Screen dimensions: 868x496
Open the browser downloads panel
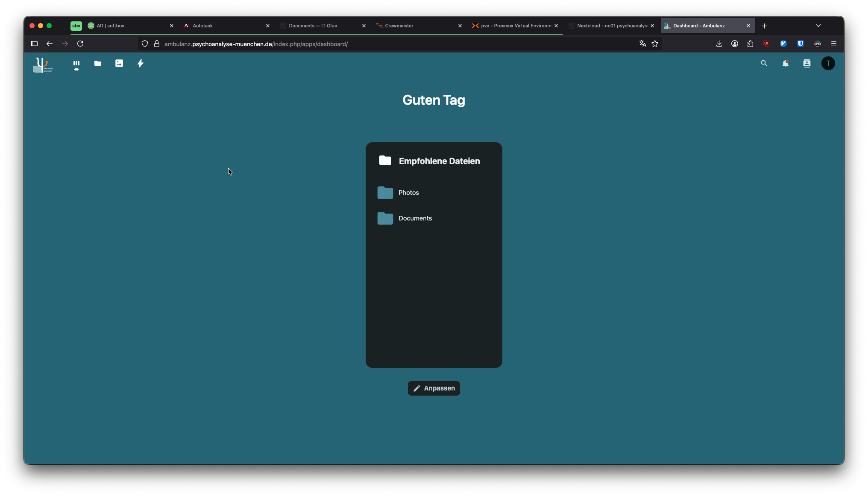pyautogui.click(x=719, y=44)
